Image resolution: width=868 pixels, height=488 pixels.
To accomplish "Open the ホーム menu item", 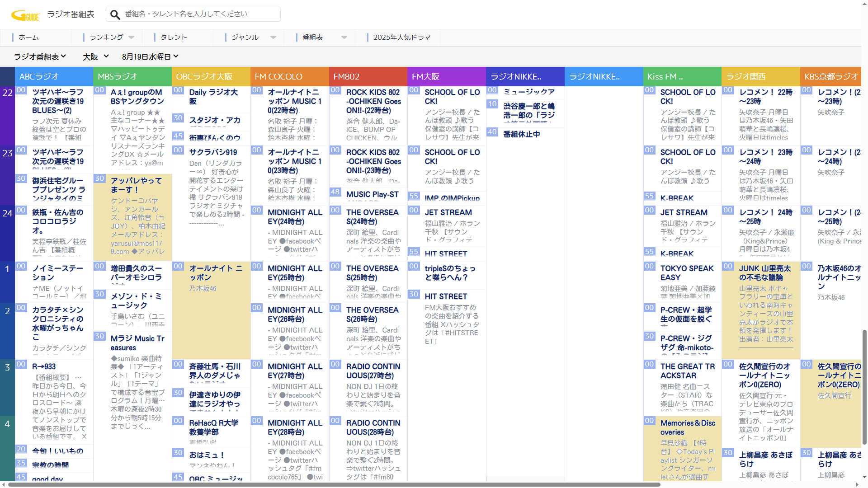I will click(x=28, y=38).
